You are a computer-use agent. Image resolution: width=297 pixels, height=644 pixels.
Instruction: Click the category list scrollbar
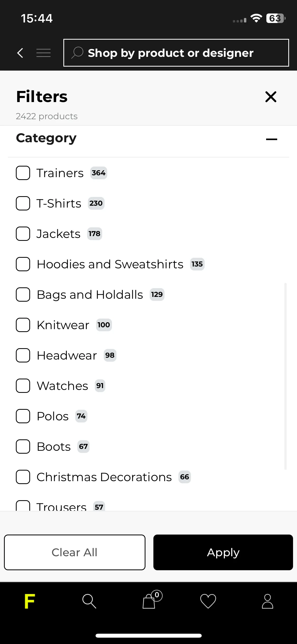(x=285, y=376)
